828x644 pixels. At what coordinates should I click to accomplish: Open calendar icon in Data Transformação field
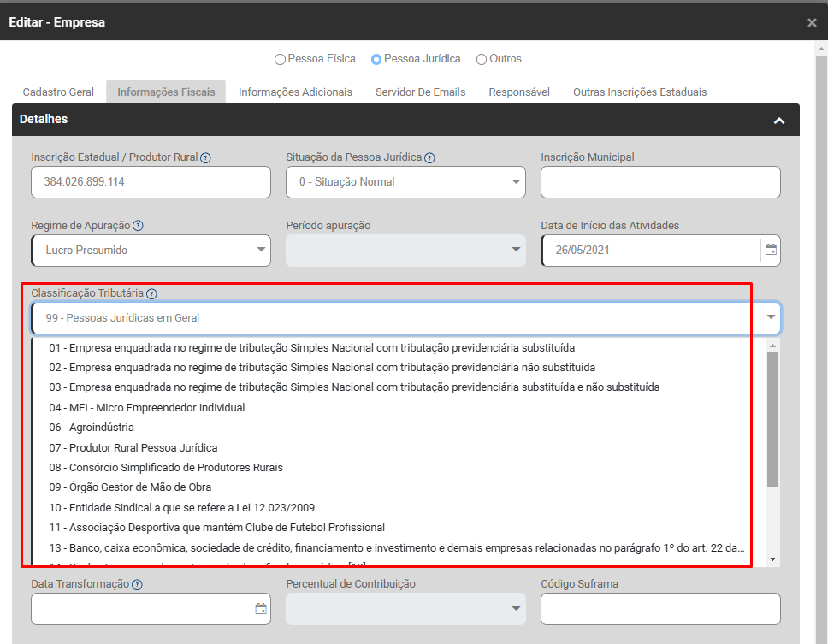(x=261, y=609)
